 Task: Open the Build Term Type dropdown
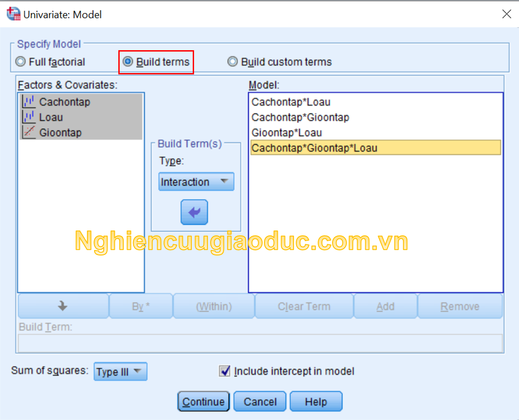point(196,182)
